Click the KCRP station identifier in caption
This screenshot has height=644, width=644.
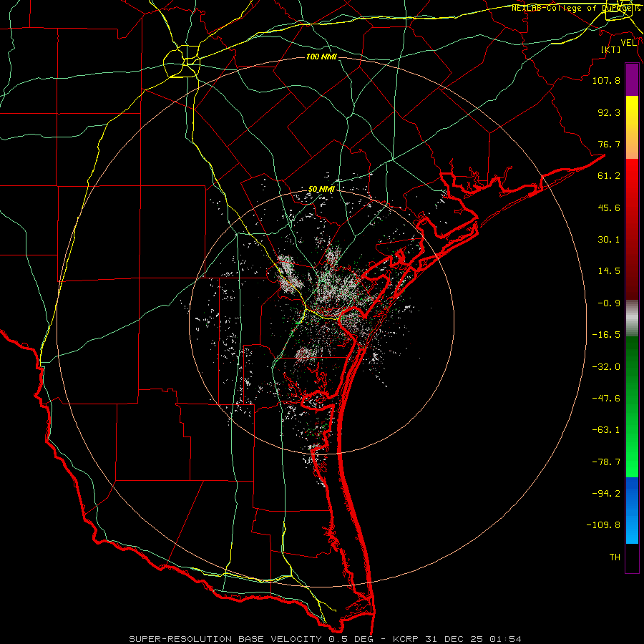coord(406,639)
